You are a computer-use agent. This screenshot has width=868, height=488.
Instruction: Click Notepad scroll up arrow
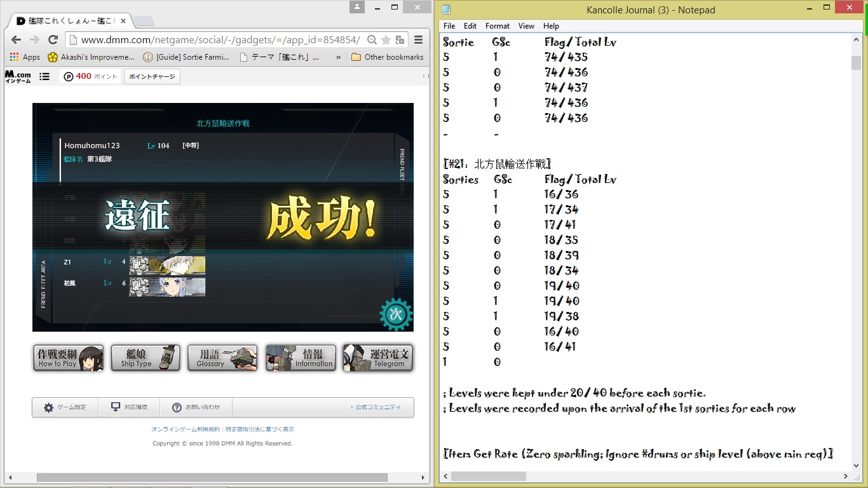(x=857, y=39)
